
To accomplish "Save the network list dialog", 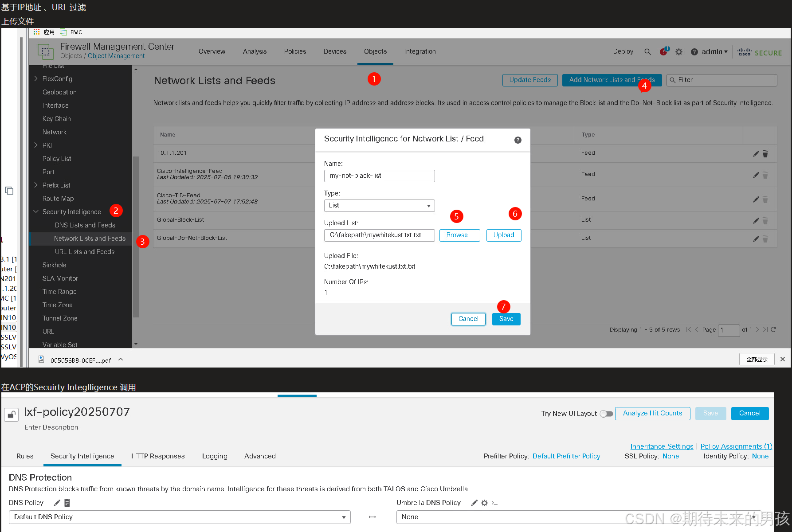I will pyautogui.click(x=506, y=319).
